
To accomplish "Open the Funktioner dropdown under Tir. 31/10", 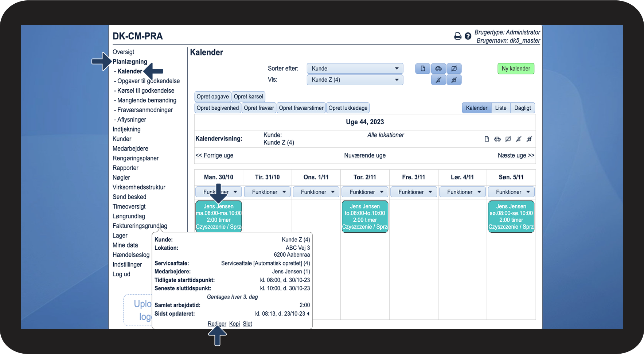I will coord(268,192).
